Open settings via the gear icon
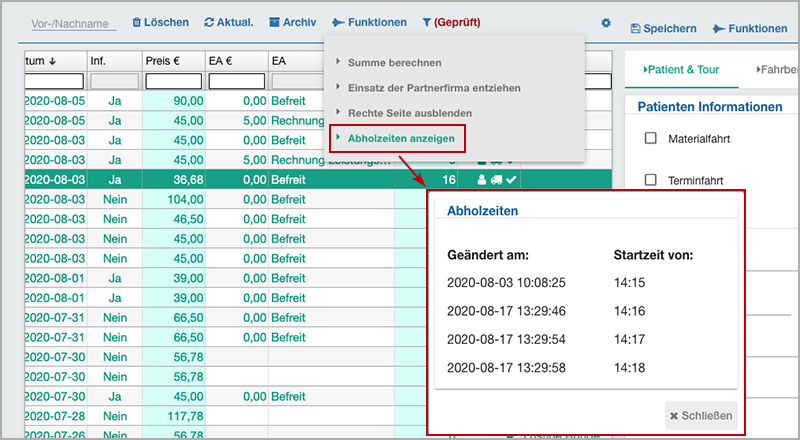Viewport: 800px width, 440px height. pos(605,23)
